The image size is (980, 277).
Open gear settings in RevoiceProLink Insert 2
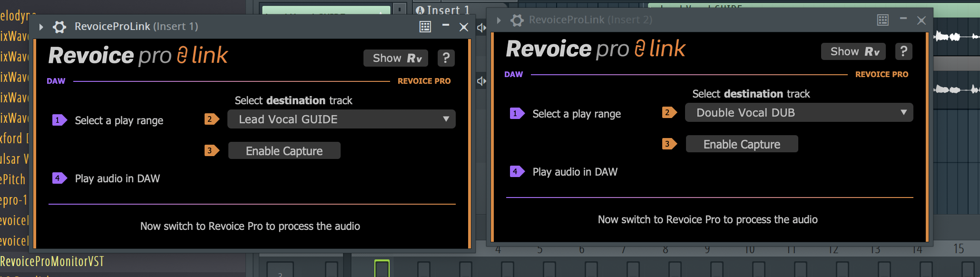click(x=517, y=20)
